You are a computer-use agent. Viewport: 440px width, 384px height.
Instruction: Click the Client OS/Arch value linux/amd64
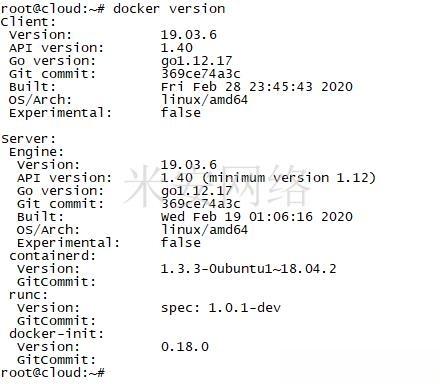[204, 100]
